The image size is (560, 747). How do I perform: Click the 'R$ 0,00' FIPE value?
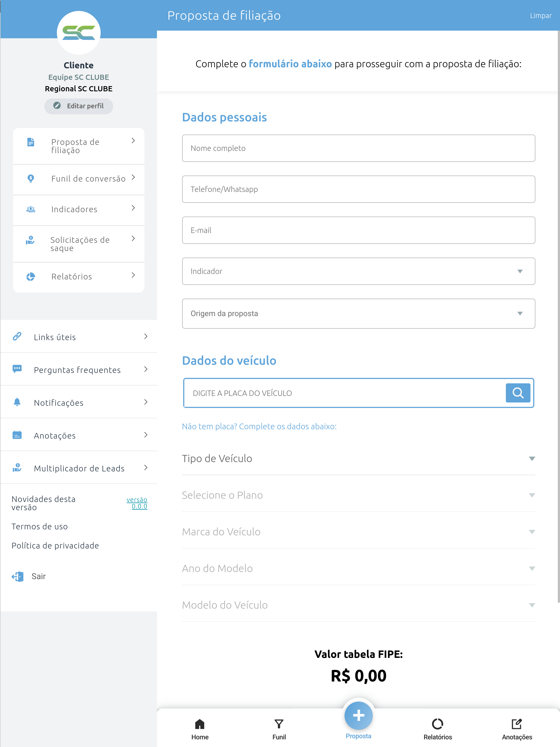pos(358,676)
